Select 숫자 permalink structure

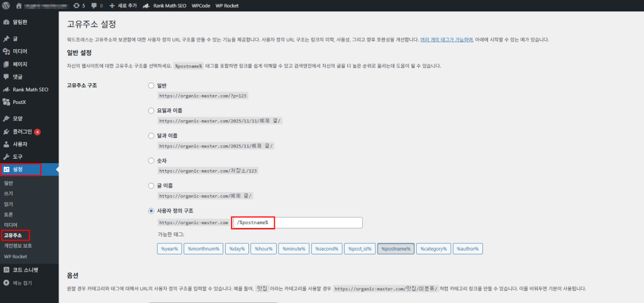(x=151, y=161)
